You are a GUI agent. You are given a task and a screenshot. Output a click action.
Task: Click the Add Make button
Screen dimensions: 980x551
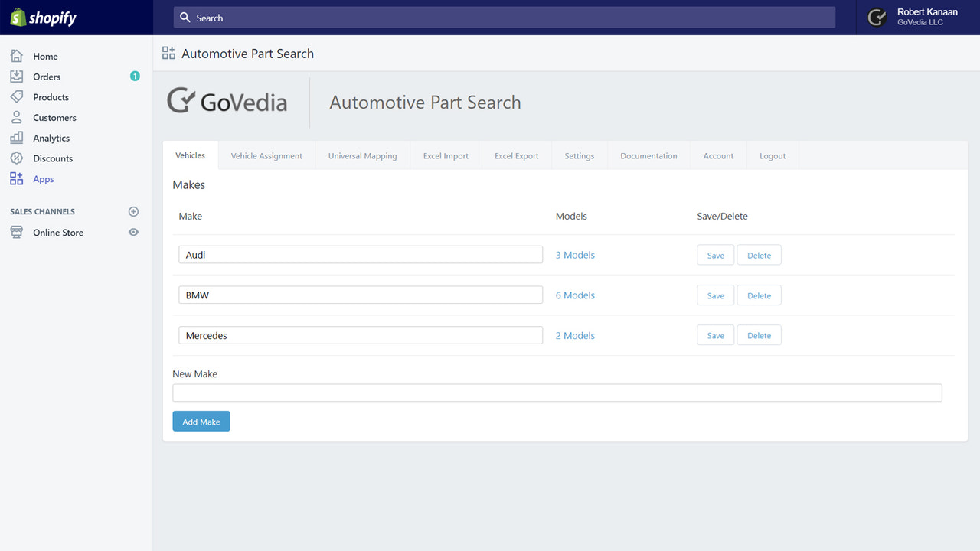[x=201, y=421]
